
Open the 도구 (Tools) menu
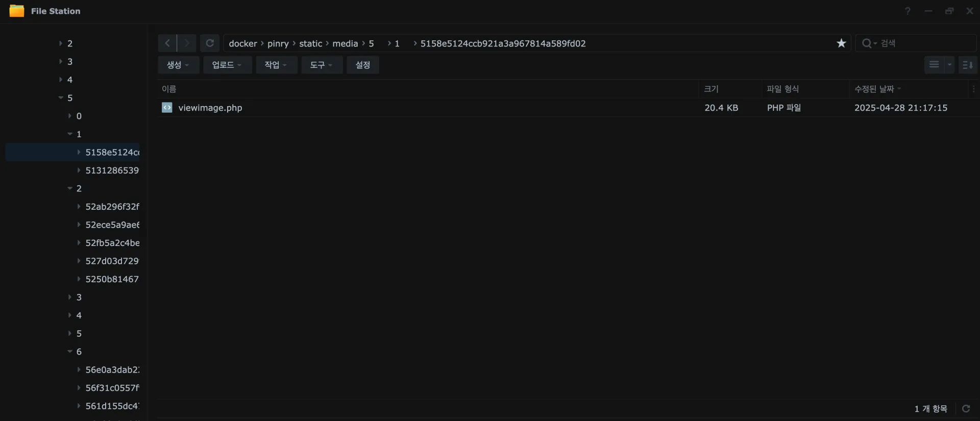click(322, 65)
